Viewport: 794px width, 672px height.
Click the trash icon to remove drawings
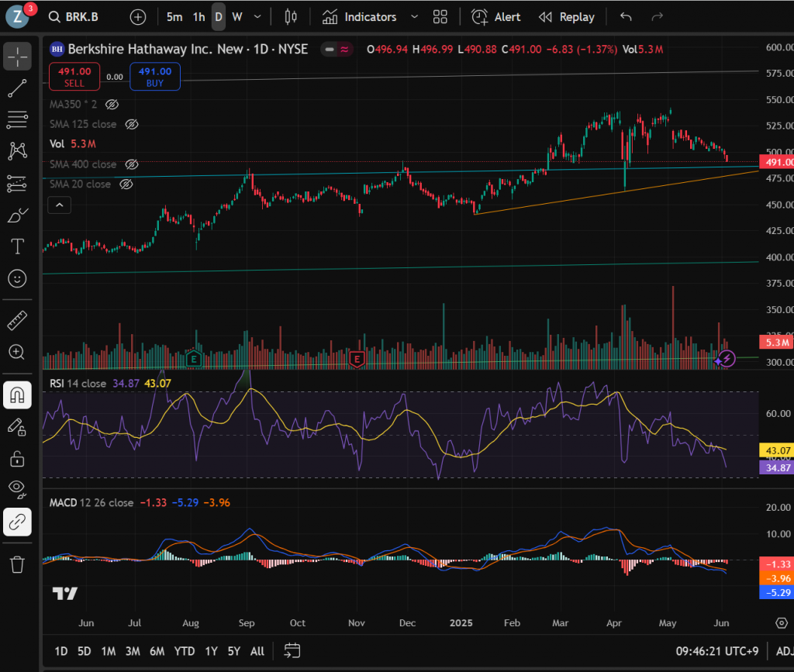click(x=17, y=564)
